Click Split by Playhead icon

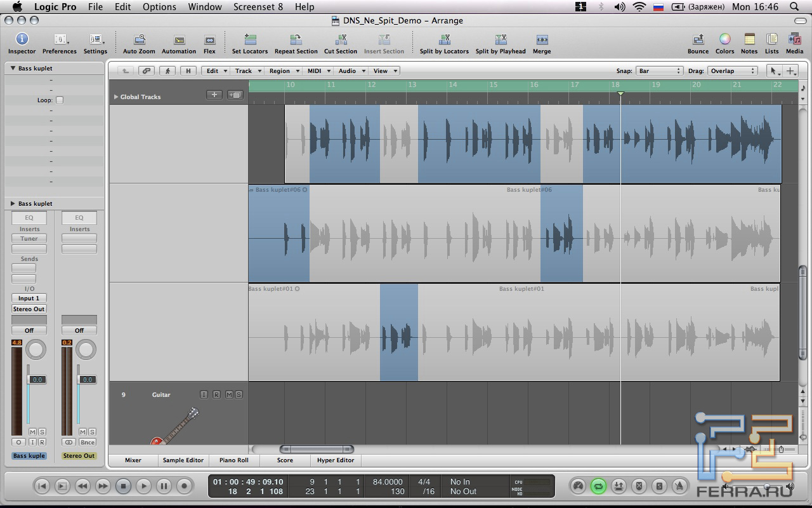click(x=501, y=40)
